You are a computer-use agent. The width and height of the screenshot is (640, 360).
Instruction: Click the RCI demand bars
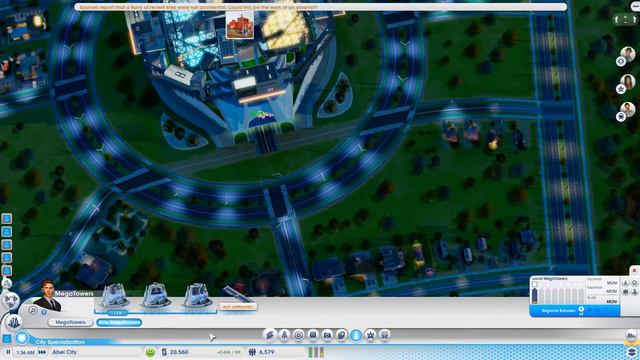tap(316, 352)
